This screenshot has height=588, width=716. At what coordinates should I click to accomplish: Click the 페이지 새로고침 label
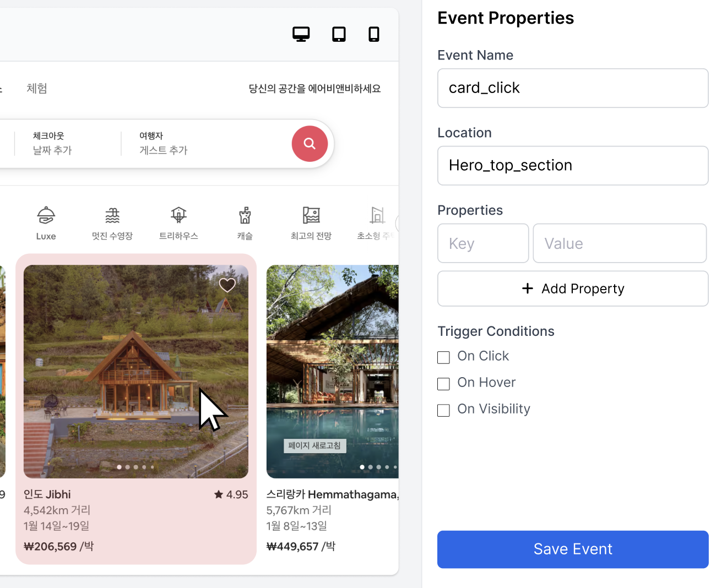pyautogui.click(x=314, y=445)
